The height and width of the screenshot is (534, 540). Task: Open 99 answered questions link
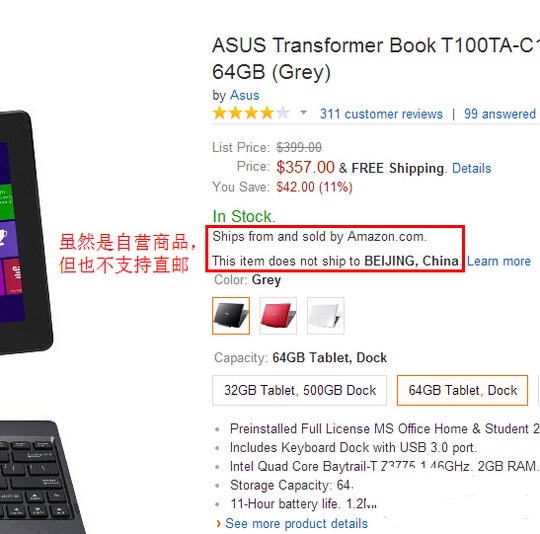point(501,114)
